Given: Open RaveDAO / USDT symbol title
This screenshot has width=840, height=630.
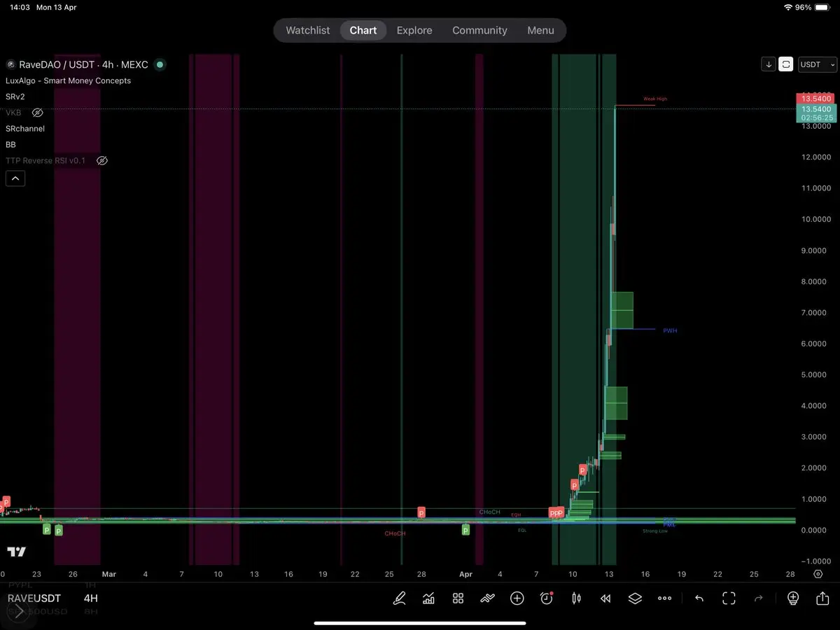Looking at the screenshot, I should pos(83,64).
